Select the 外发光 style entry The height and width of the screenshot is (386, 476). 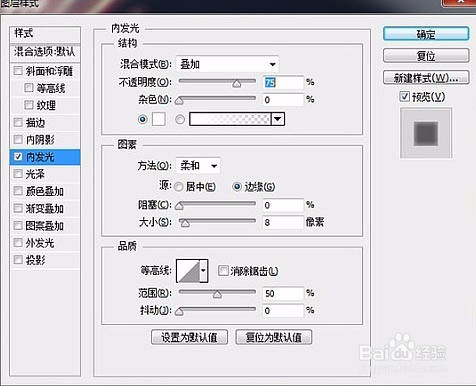click(x=40, y=243)
